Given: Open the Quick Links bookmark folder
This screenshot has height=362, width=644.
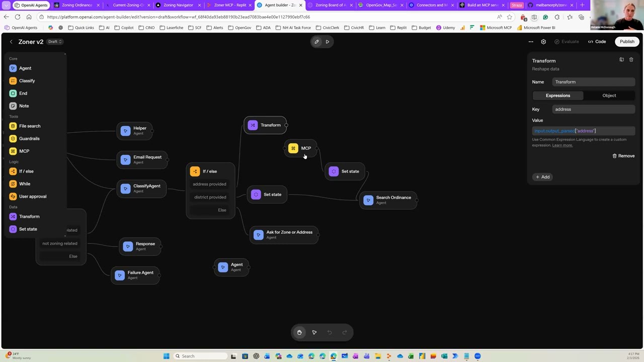Looking at the screenshot, I should pos(81,28).
